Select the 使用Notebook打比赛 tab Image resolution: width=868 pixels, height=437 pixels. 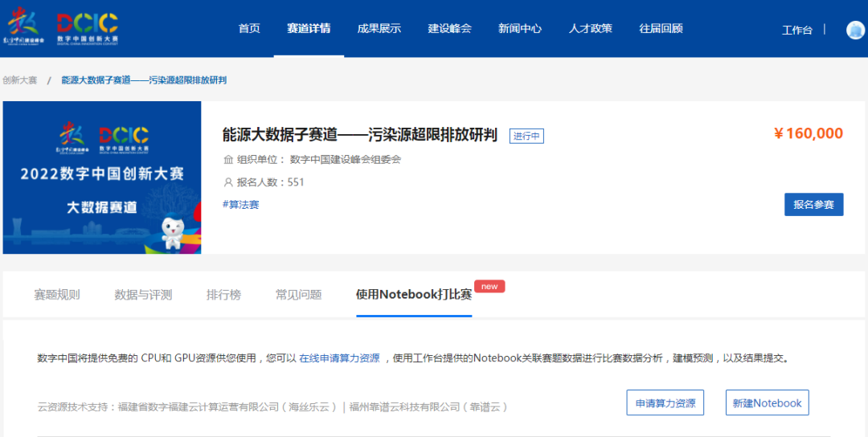click(414, 295)
